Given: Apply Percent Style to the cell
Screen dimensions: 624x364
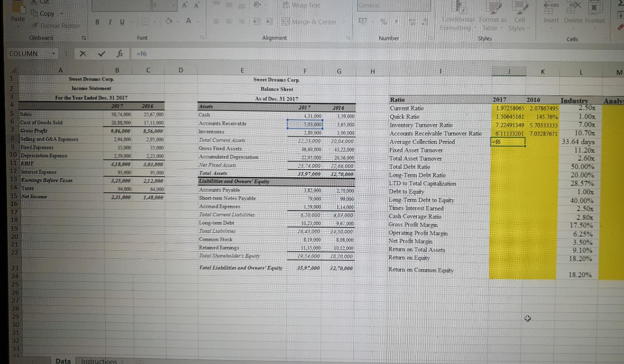Looking at the screenshot, I should [383, 22].
